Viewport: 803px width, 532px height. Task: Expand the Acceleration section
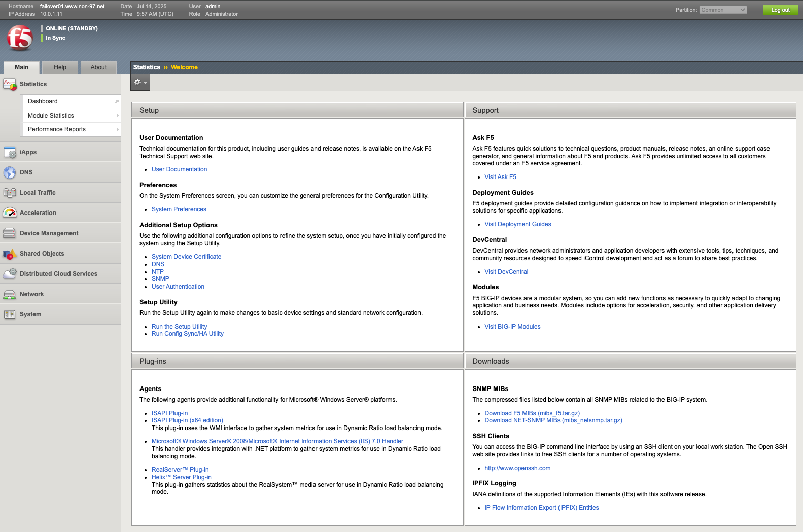tap(60, 213)
